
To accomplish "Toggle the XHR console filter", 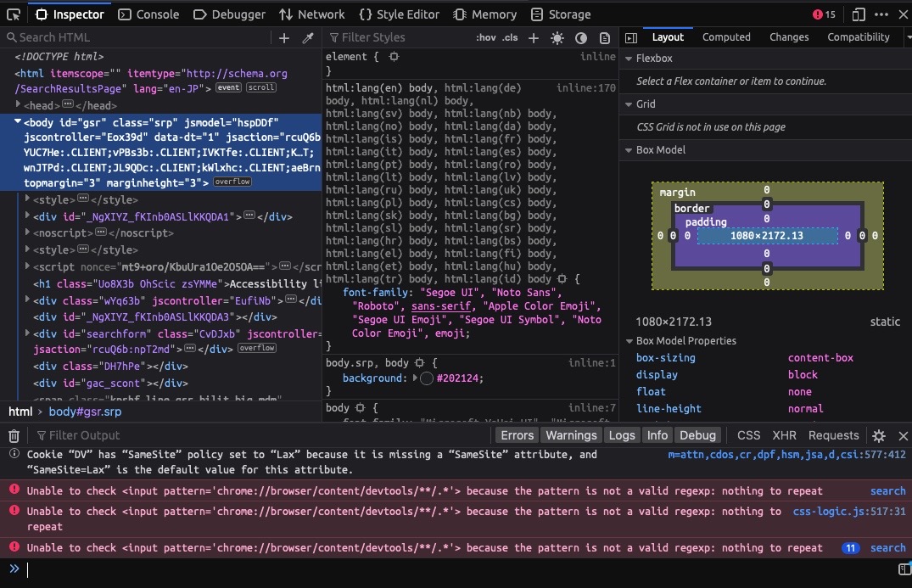I will click(784, 435).
